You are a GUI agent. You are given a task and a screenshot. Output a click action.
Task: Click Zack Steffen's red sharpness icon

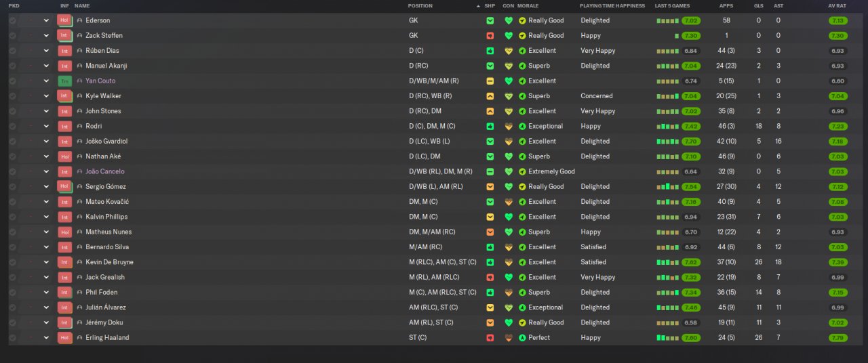click(490, 35)
